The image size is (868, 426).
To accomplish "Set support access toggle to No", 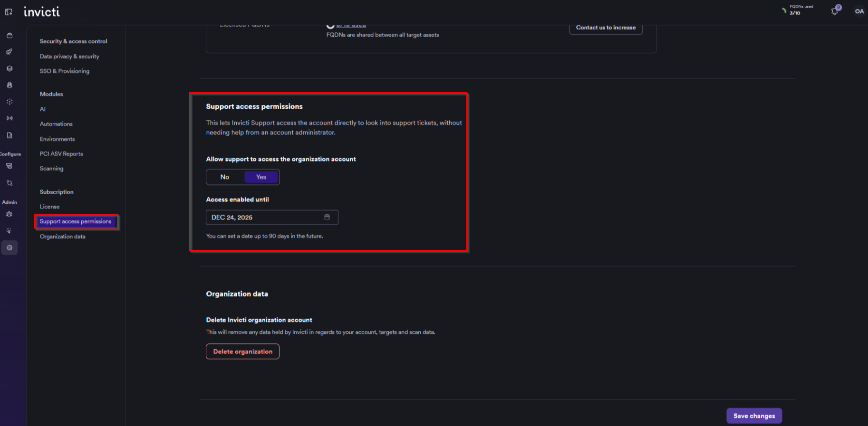I will (x=225, y=177).
